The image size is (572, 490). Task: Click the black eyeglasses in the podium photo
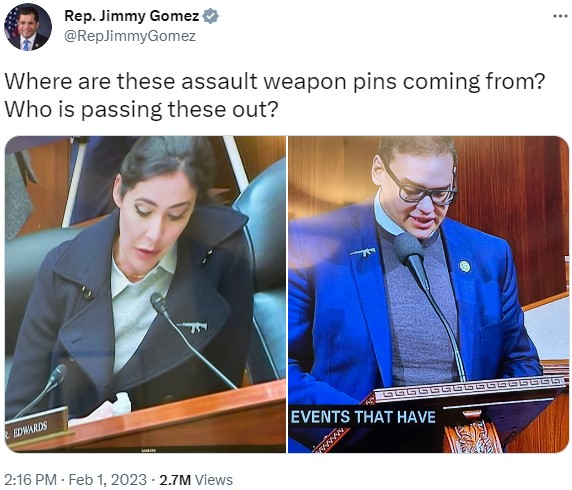click(x=418, y=186)
